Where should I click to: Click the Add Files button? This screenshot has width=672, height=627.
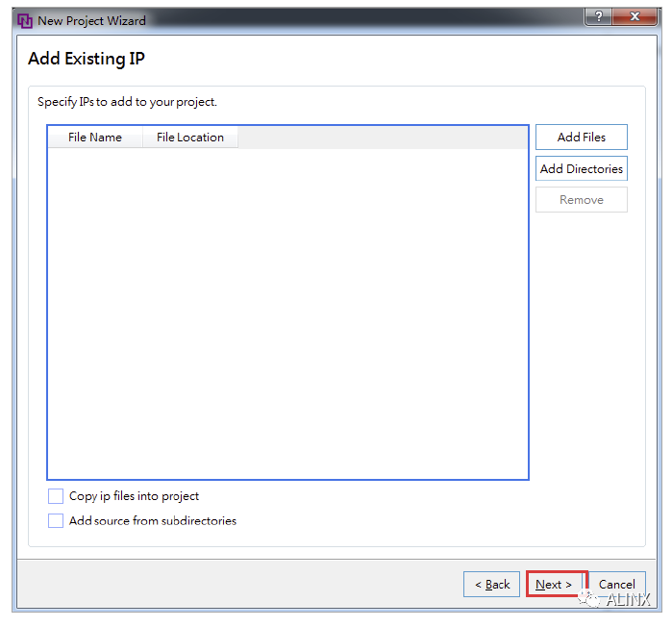point(581,138)
